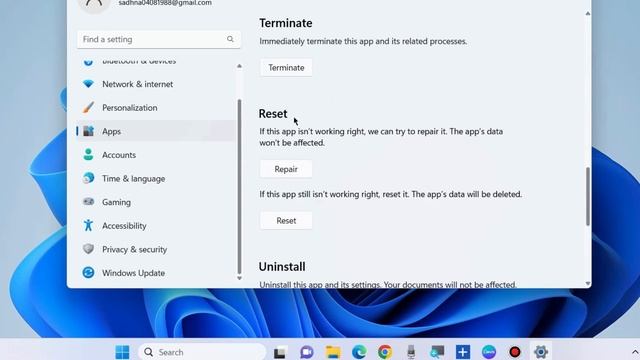This screenshot has height=360, width=640.
Task: Open File Explorer from taskbar
Action: coord(333,352)
